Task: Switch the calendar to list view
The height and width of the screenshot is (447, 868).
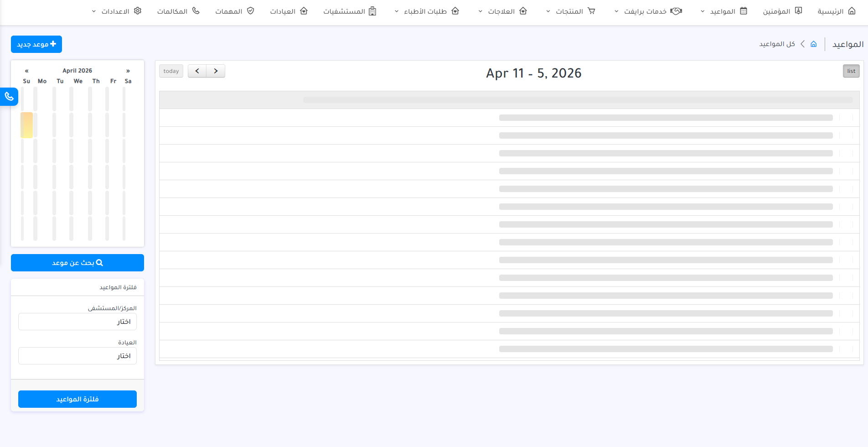Action: click(851, 71)
